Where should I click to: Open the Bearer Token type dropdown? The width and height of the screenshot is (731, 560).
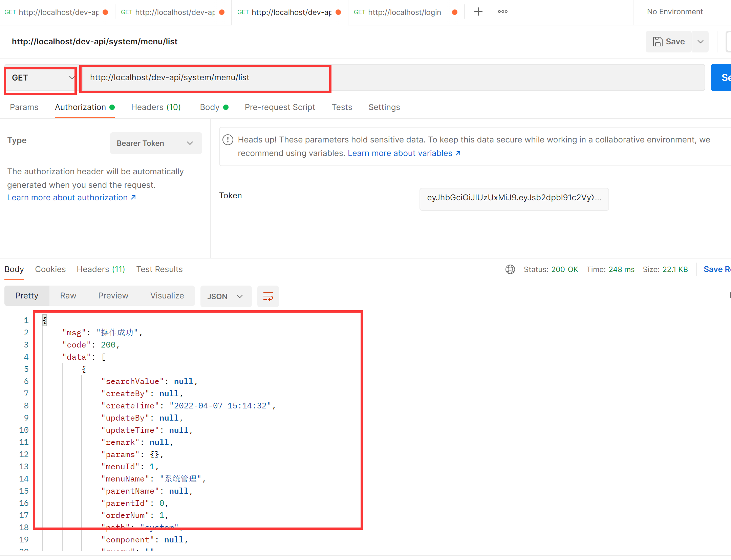pos(155,143)
